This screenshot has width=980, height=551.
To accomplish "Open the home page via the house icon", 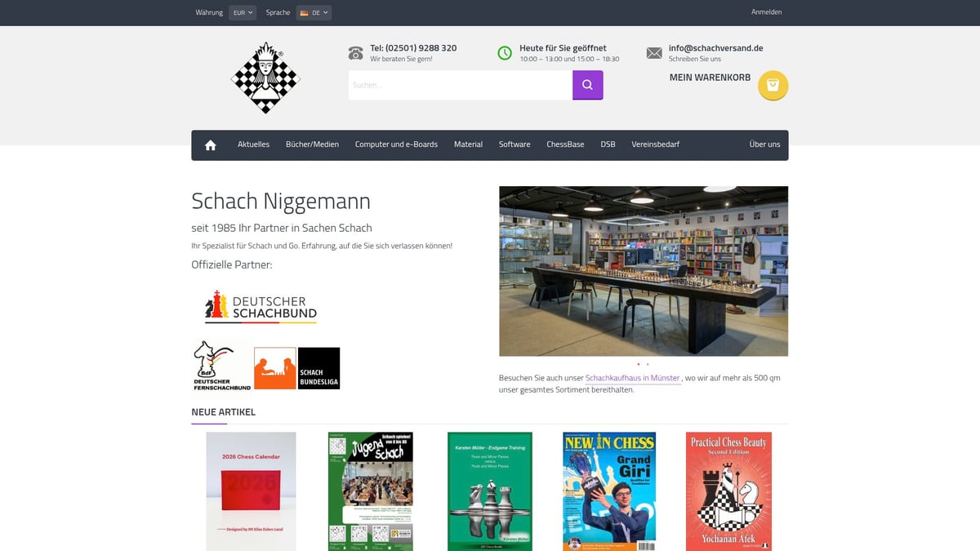I will click(210, 144).
